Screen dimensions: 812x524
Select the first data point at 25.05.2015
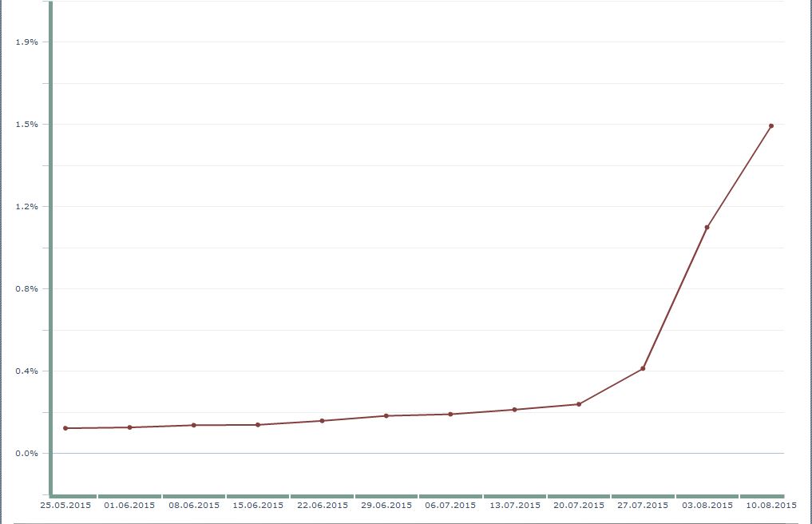[x=65, y=428]
